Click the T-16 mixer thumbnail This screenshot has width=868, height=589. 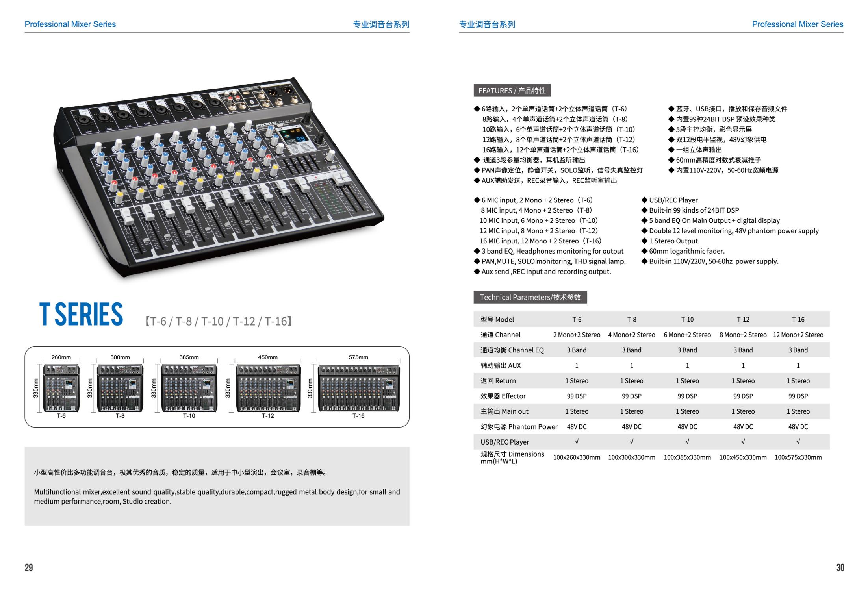click(358, 388)
